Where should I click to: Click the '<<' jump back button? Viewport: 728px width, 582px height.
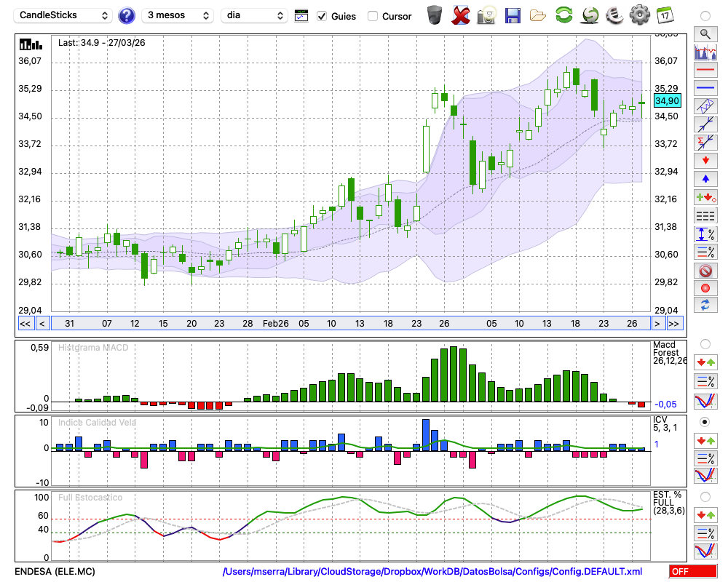tap(25, 324)
